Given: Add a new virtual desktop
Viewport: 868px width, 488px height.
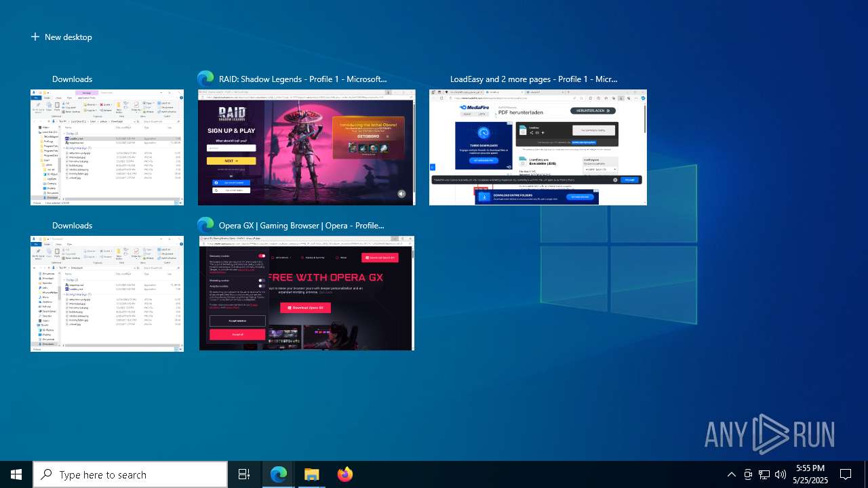Looking at the screenshot, I should (x=61, y=37).
